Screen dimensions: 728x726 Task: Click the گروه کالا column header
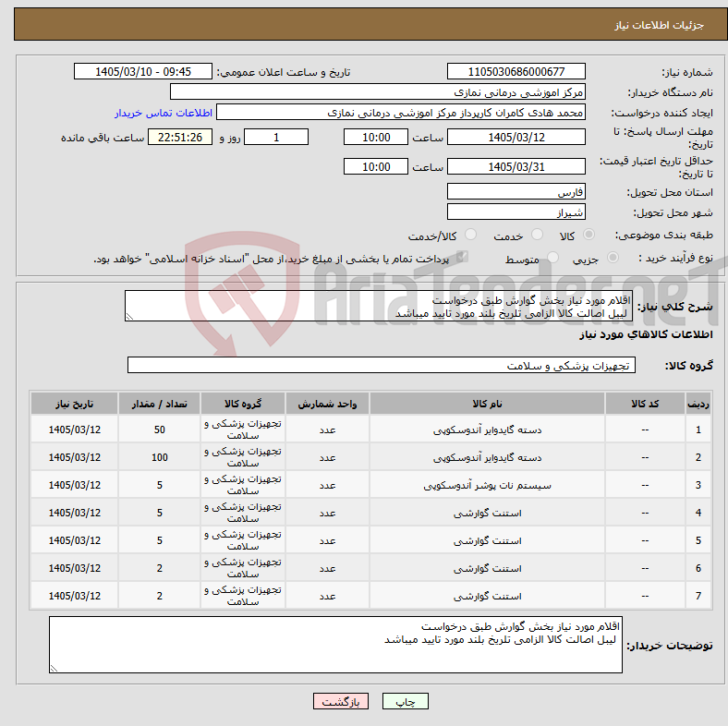[x=243, y=404]
